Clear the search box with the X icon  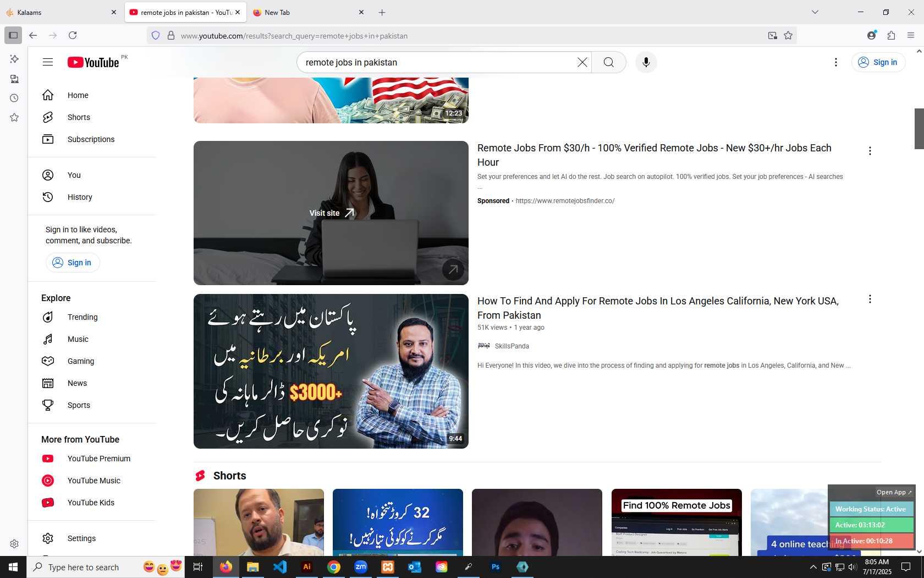click(x=582, y=62)
